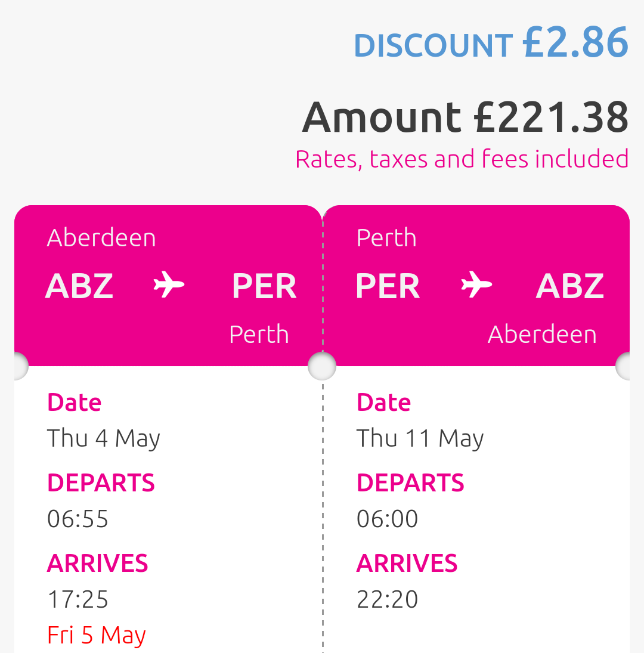Select the Thu 4 May outbound date
The image size is (644, 653).
pyautogui.click(x=104, y=438)
